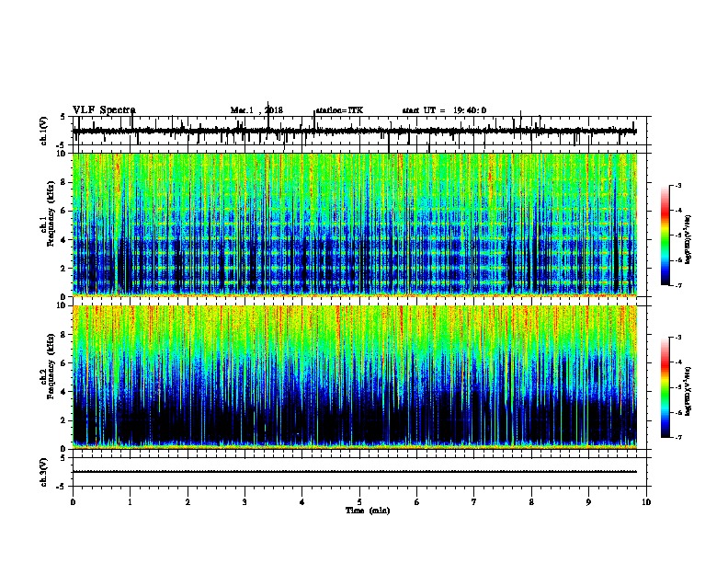Screen dimensions: 728x563
Task: Click the "4" kHz tick on ch.1 axis
Action: [x=63, y=240]
